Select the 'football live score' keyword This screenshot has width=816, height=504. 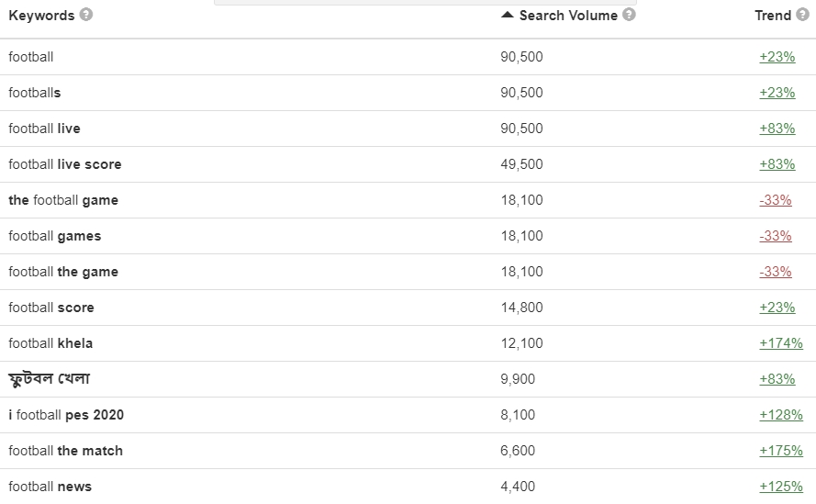[65, 164]
